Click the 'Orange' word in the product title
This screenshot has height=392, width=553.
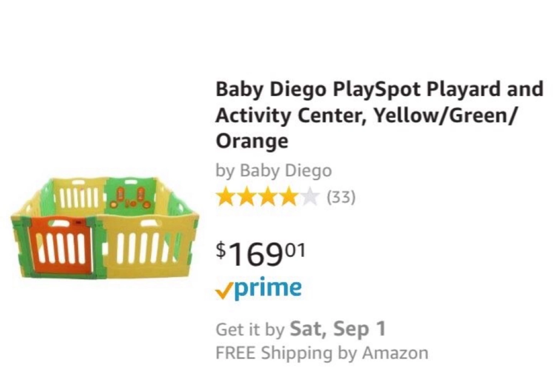pos(252,141)
